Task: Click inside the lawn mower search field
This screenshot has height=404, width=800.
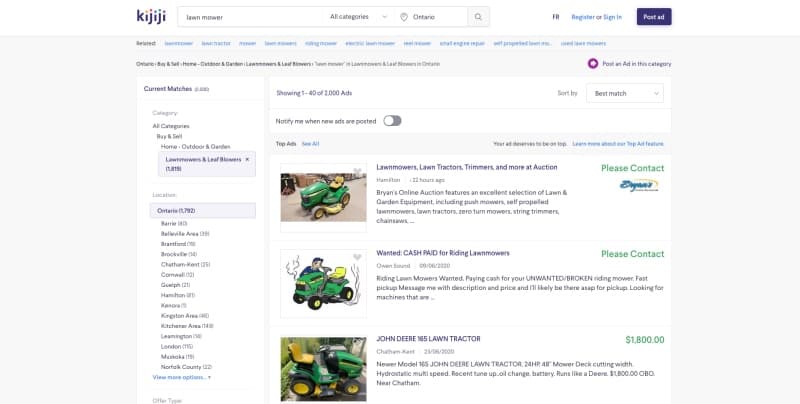Action: click(x=250, y=17)
